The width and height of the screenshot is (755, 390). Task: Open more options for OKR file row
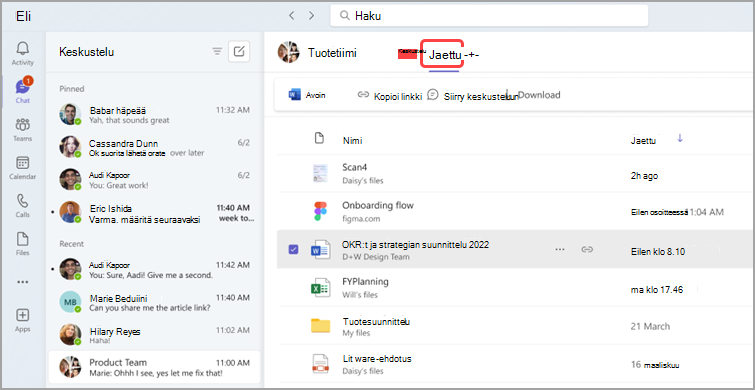(560, 249)
